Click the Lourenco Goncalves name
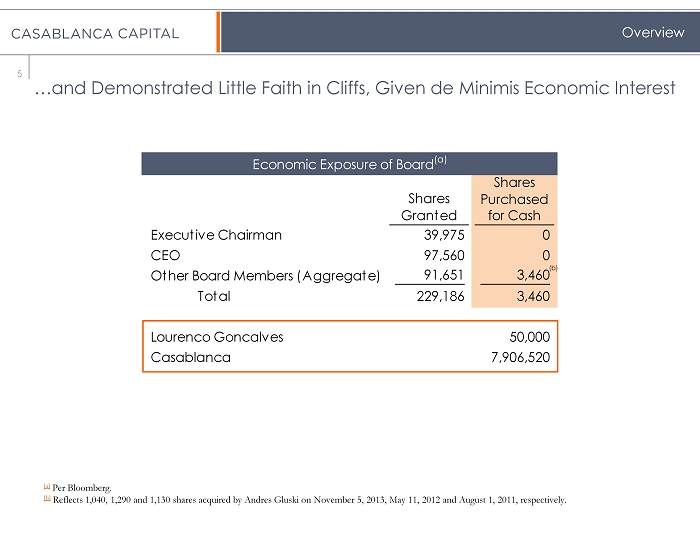 point(217,337)
